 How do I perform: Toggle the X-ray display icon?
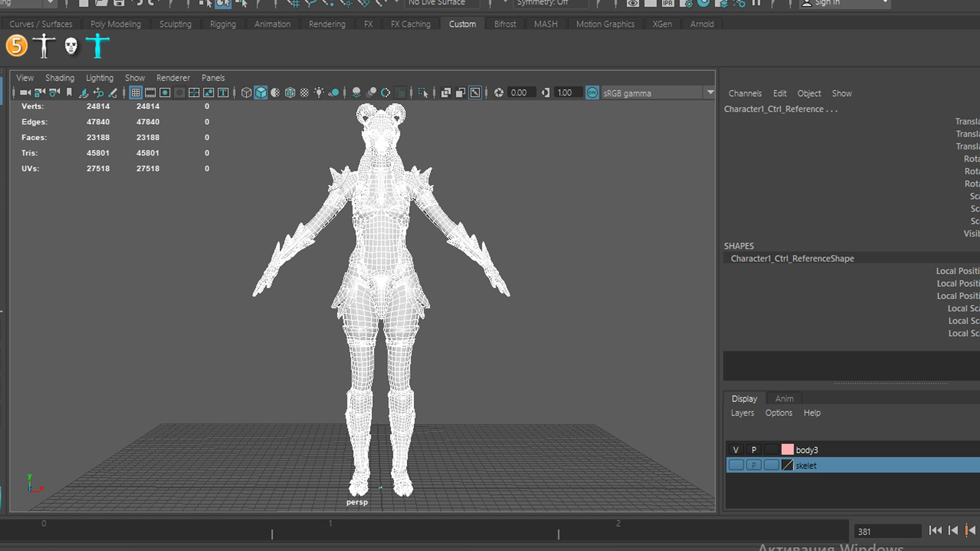pyautogui.click(x=446, y=92)
